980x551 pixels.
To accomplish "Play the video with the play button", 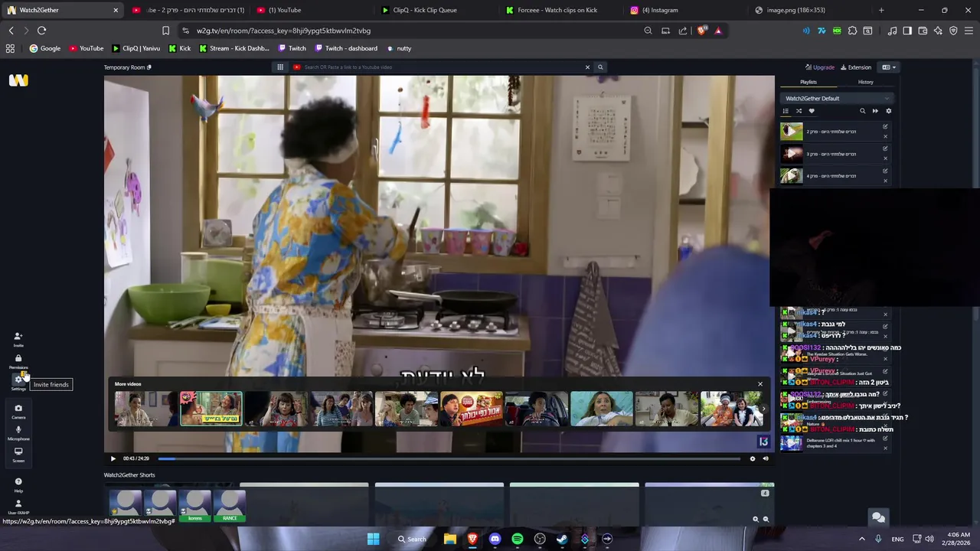I will coord(113,458).
